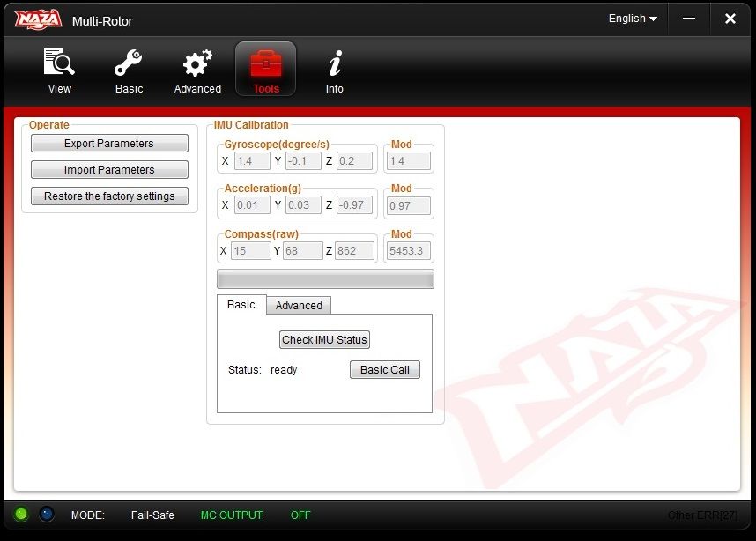Switch to the Advanced calibration tab

pyautogui.click(x=299, y=305)
